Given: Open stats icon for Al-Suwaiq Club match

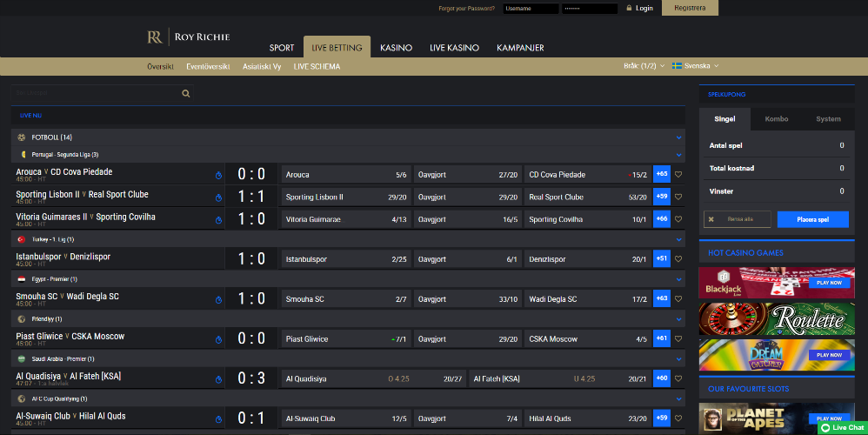Looking at the screenshot, I should pyautogui.click(x=218, y=419).
